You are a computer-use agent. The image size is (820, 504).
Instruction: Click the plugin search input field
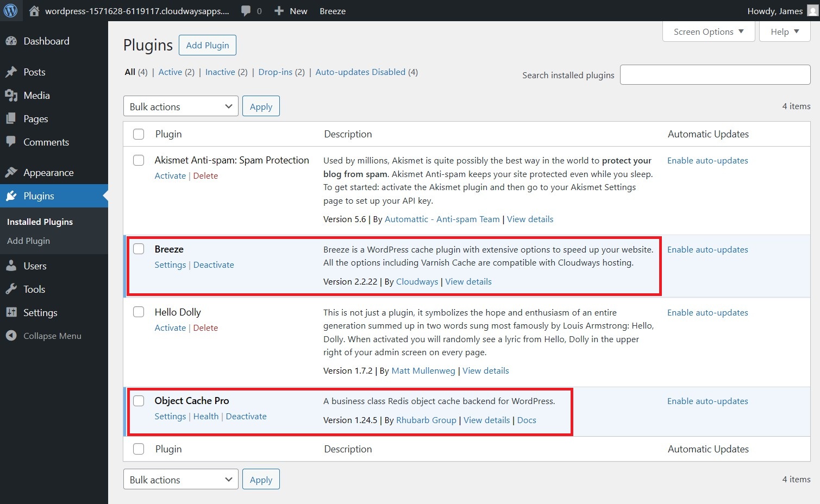click(715, 74)
